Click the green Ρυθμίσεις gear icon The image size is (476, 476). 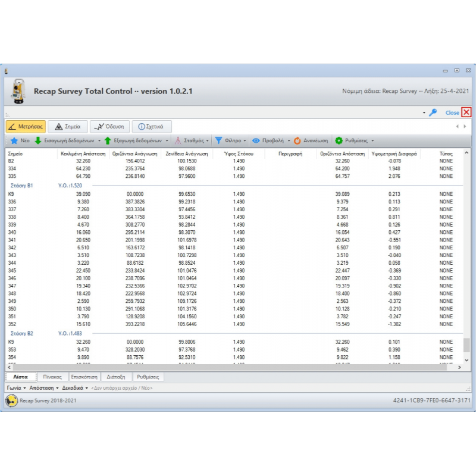[339, 141]
